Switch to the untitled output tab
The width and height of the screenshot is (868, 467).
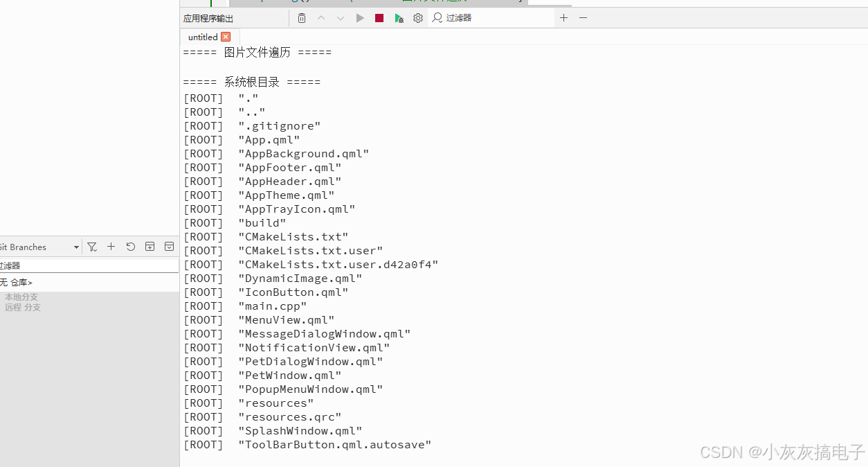click(x=203, y=37)
